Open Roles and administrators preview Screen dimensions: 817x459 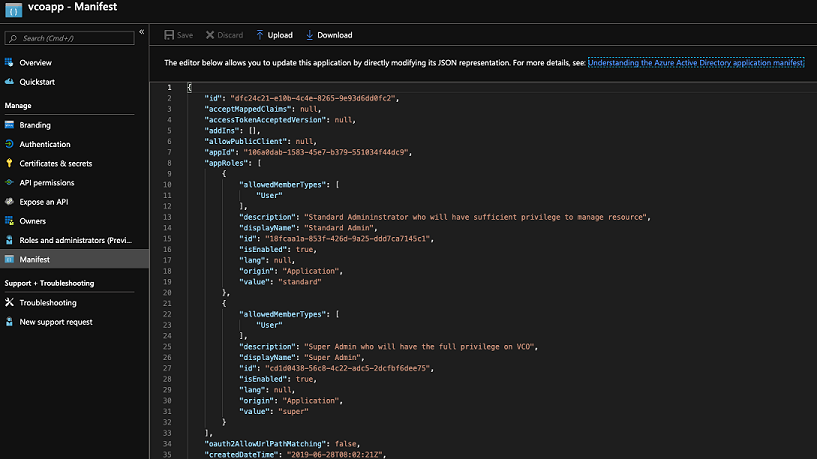(75, 240)
